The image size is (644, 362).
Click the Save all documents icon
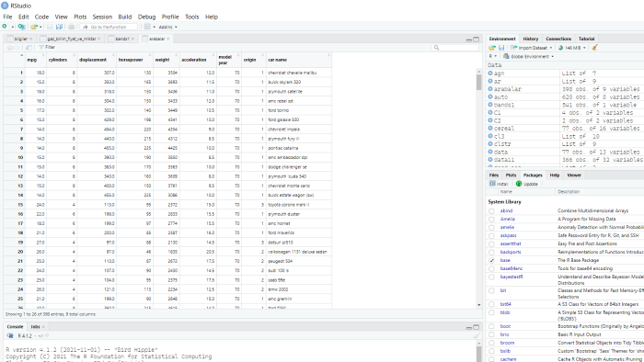(x=59, y=27)
